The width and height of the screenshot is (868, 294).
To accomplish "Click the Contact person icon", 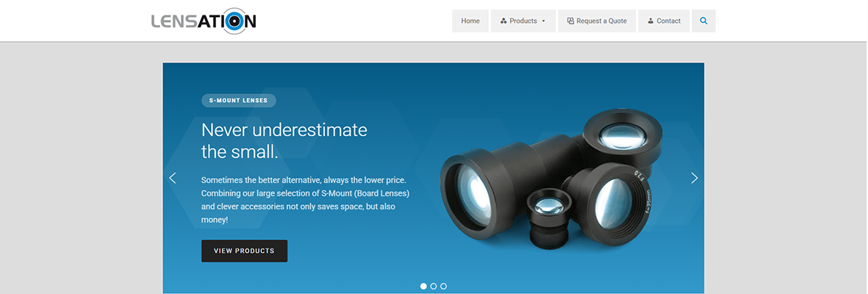I will click(650, 21).
